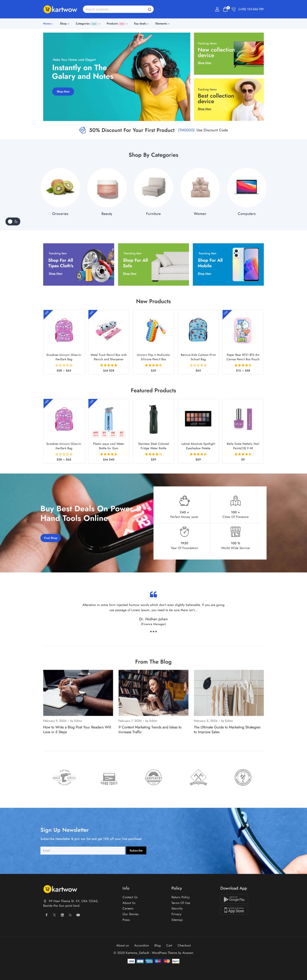Open the Furniture category thumbnail
307x980 pixels.
point(153,187)
